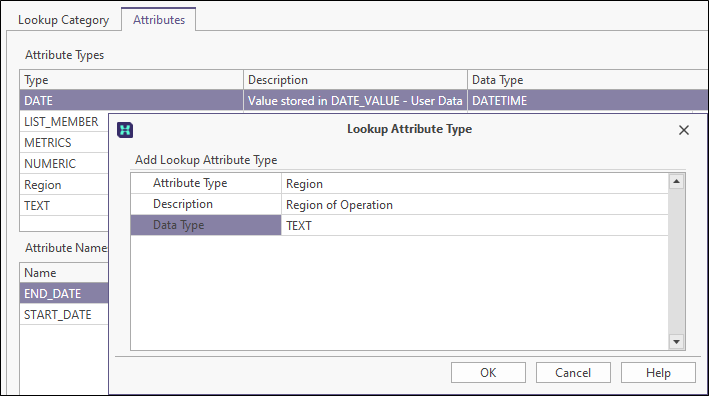This screenshot has height=396, width=709.
Task: Switch to the Lookup Category tab
Action: click(x=63, y=20)
